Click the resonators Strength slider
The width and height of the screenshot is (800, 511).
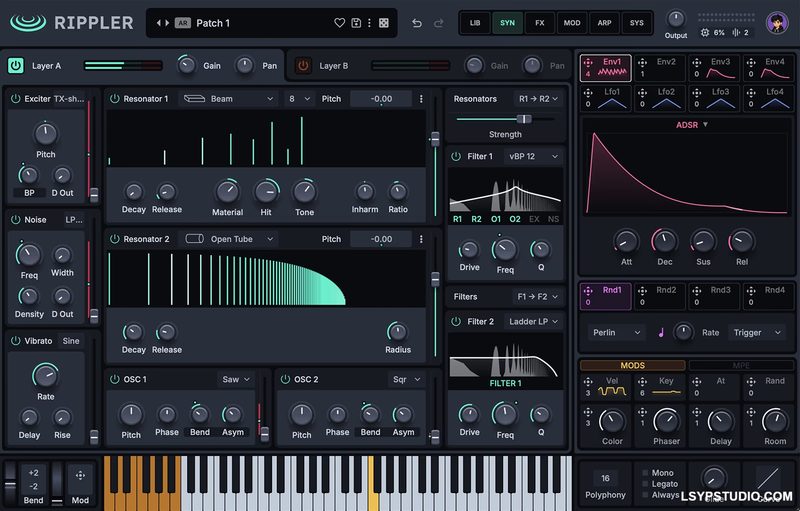[505, 119]
